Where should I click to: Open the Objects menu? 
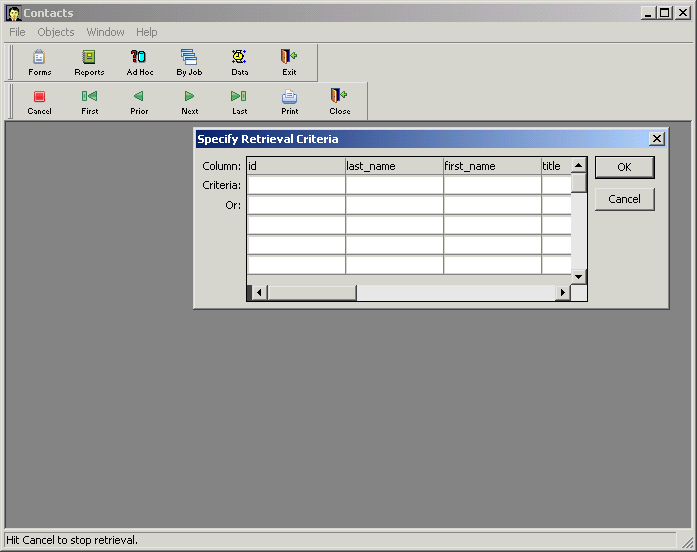[56, 32]
